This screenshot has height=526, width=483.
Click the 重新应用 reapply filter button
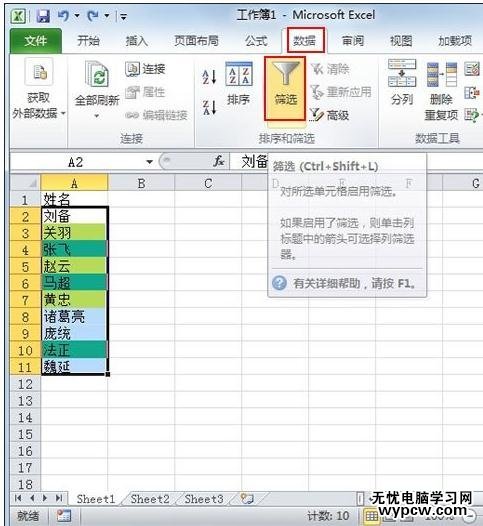pos(341,92)
